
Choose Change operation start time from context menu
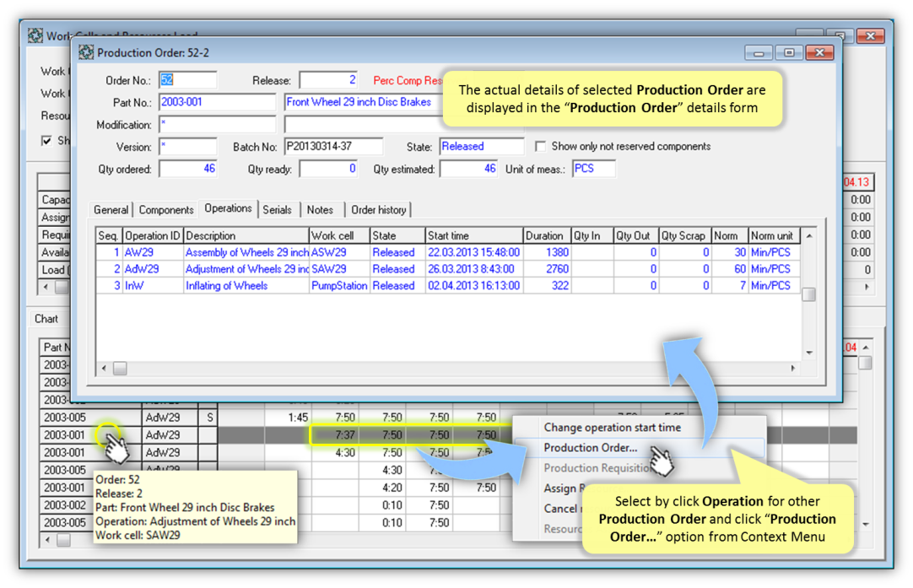[x=612, y=428]
